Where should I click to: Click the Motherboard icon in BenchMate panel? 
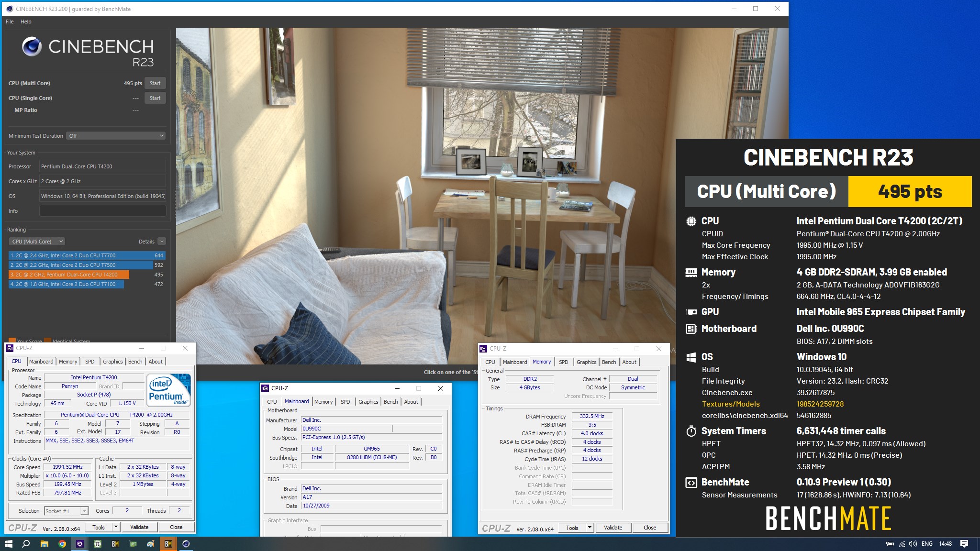coord(691,329)
